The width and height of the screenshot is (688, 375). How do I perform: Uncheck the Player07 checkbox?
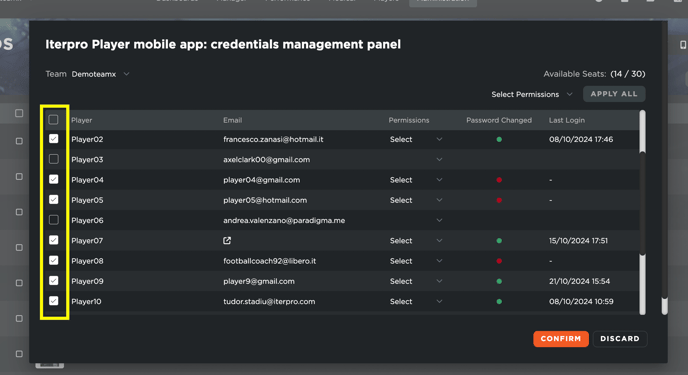[x=54, y=240]
